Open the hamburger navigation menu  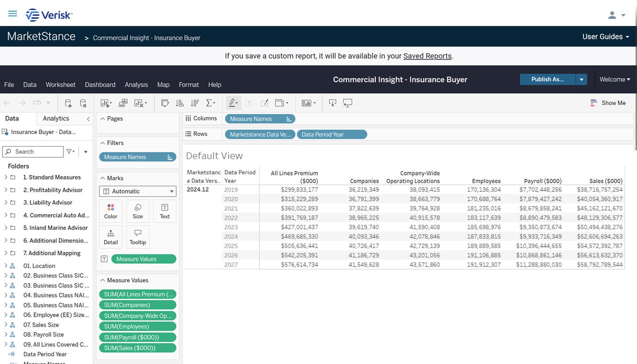point(12,14)
